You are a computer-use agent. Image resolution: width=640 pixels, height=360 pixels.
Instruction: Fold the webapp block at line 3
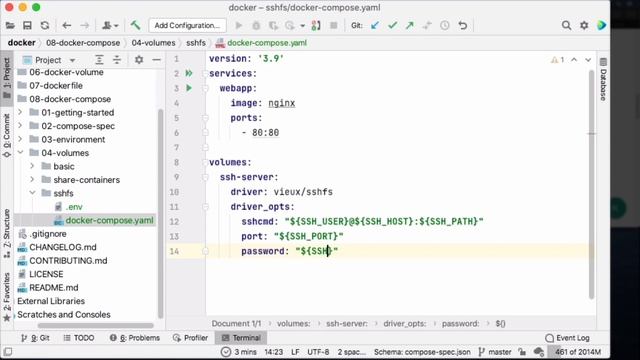pyautogui.click(x=205, y=88)
